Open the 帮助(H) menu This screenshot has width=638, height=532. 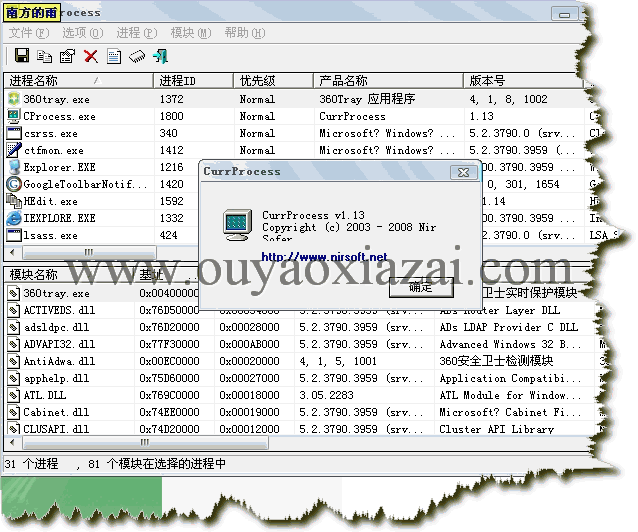245,33
